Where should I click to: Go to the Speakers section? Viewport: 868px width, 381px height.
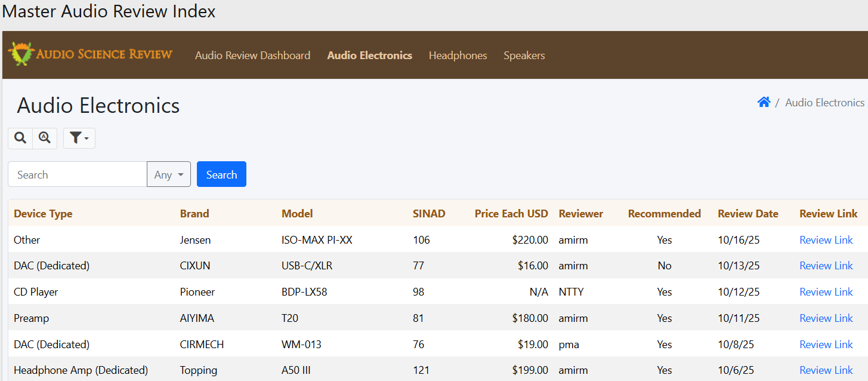(524, 56)
